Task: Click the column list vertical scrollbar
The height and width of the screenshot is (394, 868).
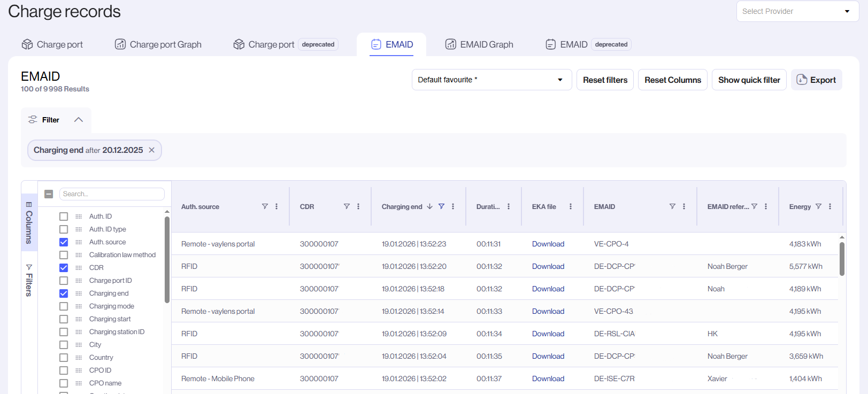Action: coord(167,260)
